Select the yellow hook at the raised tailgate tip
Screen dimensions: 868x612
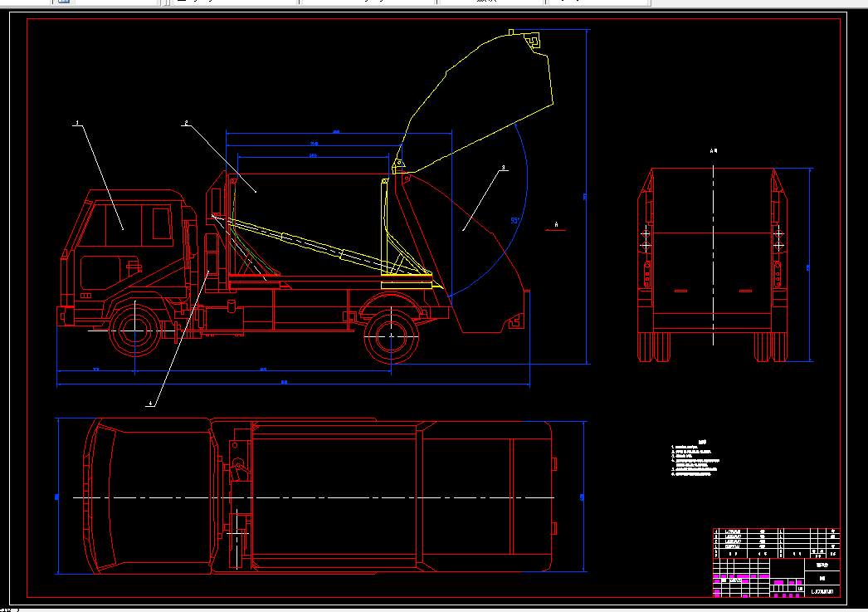click(532, 41)
